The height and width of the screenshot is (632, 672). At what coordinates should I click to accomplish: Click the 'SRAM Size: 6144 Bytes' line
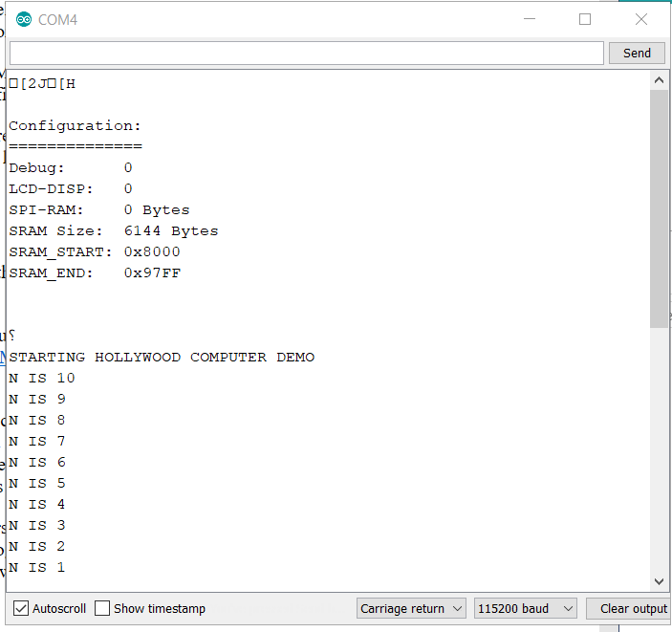point(114,231)
